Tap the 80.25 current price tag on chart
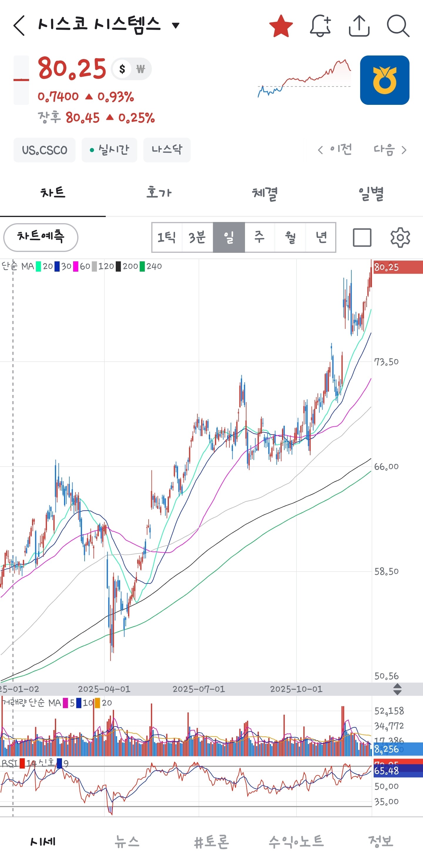Screen dimensions: 423x868 pos(398,267)
